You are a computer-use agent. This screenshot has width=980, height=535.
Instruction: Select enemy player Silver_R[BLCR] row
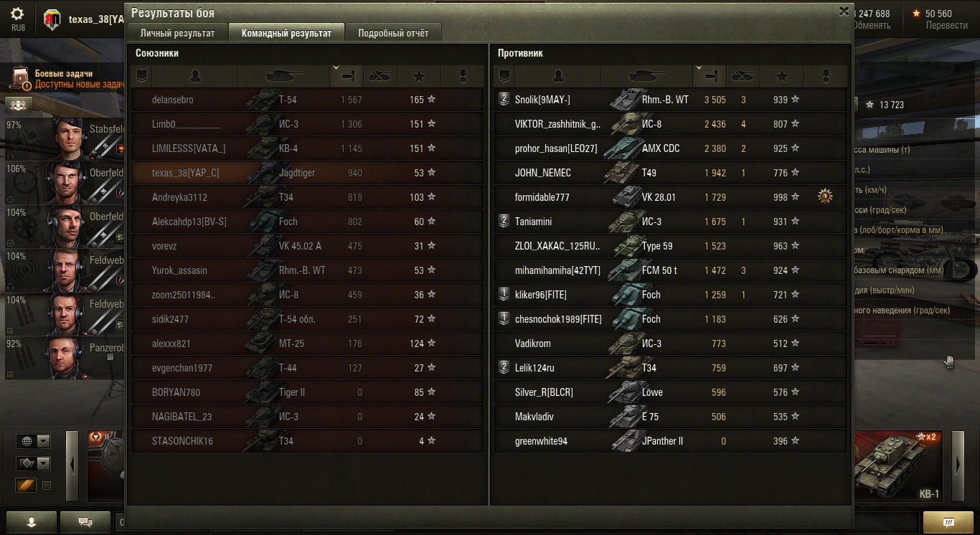(x=671, y=392)
